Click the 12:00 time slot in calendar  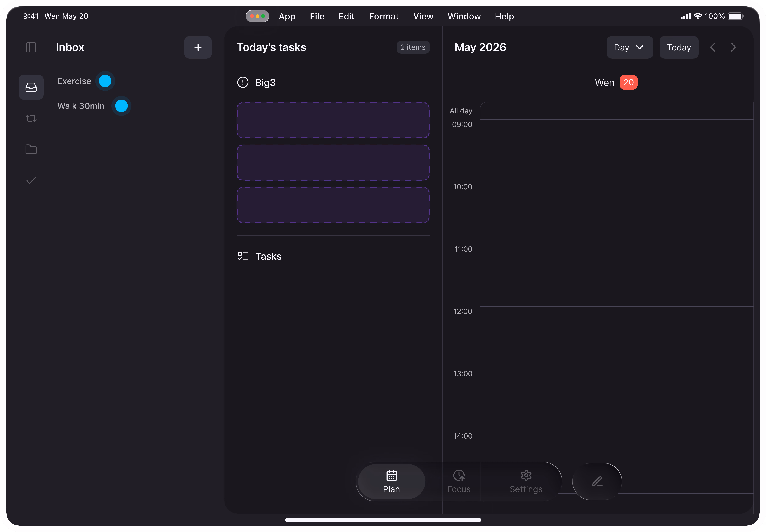coord(616,338)
